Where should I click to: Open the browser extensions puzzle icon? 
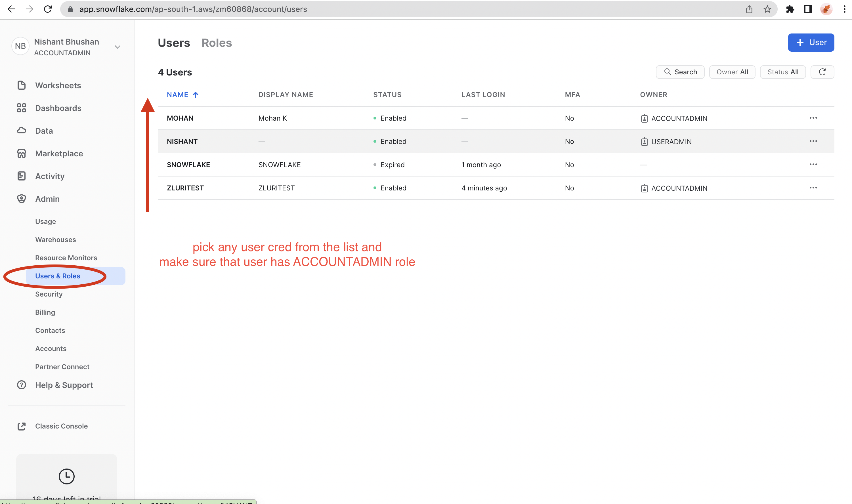pyautogui.click(x=790, y=9)
